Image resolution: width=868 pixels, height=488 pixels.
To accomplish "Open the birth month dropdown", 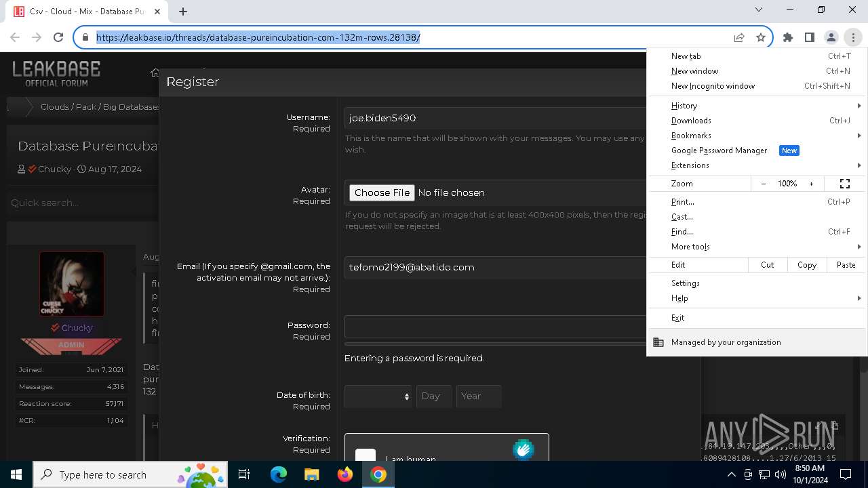I will [x=378, y=396].
